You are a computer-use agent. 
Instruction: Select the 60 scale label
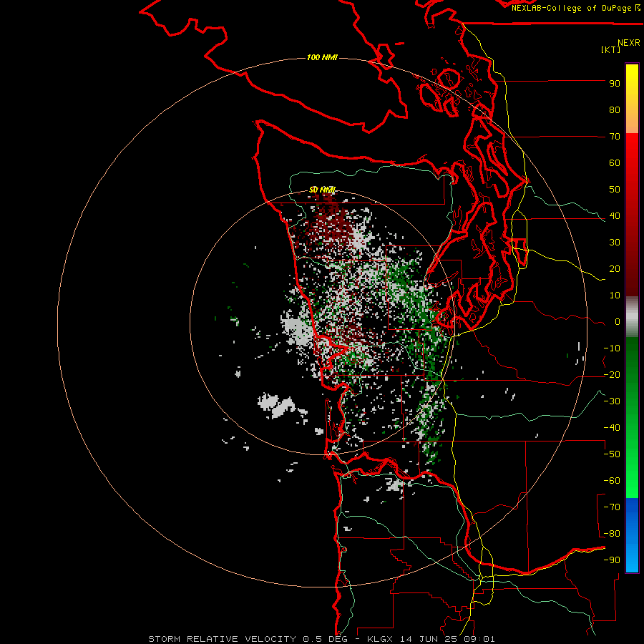tap(615, 163)
